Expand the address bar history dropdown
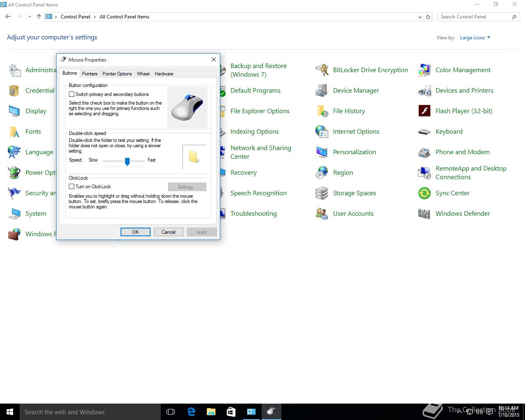525x420 pixels. [420, 17]
